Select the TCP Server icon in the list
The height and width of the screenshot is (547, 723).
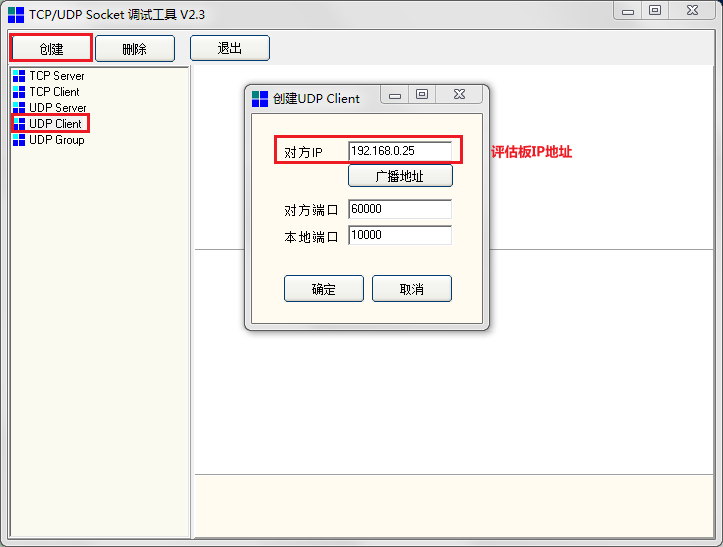pos(19,76)
